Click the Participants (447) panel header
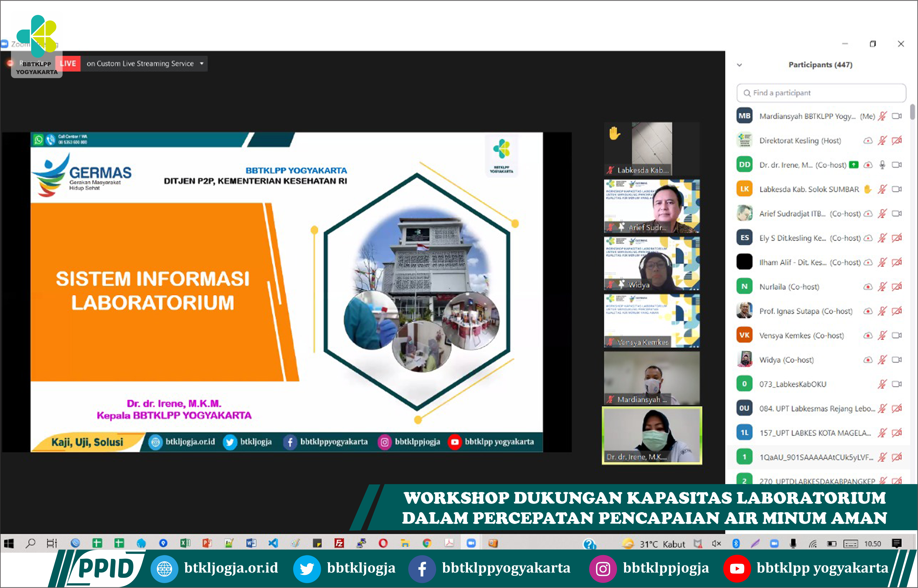This screenshot has width=918, height=588. 820,65
